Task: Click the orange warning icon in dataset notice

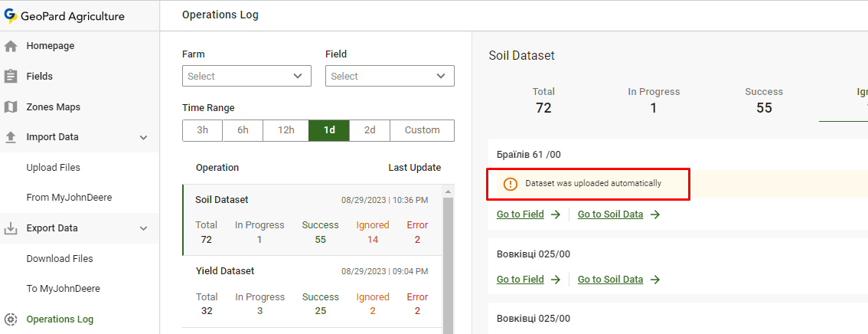Action: [x=510, y=184]
